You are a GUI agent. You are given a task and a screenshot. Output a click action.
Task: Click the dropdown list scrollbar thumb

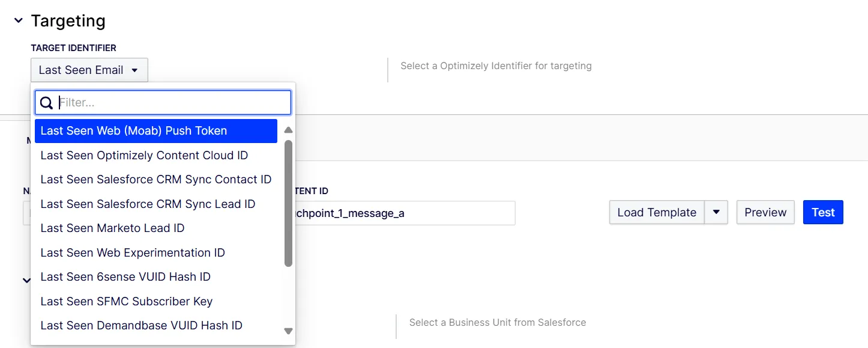288,203
